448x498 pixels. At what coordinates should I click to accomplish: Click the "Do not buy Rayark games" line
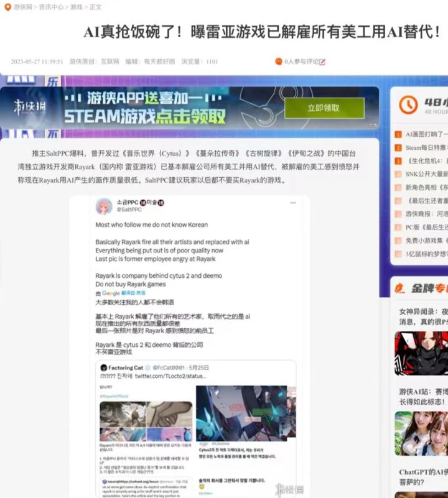[x=131, y=284]
